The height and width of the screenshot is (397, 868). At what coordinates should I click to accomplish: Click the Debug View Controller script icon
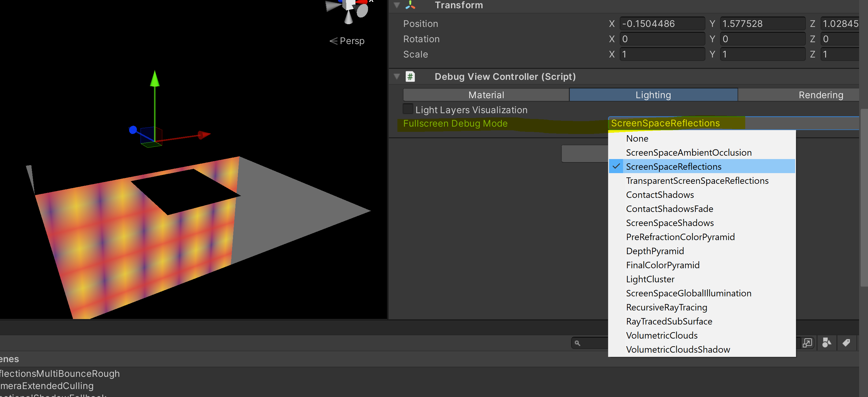click(x=410, y=77)
